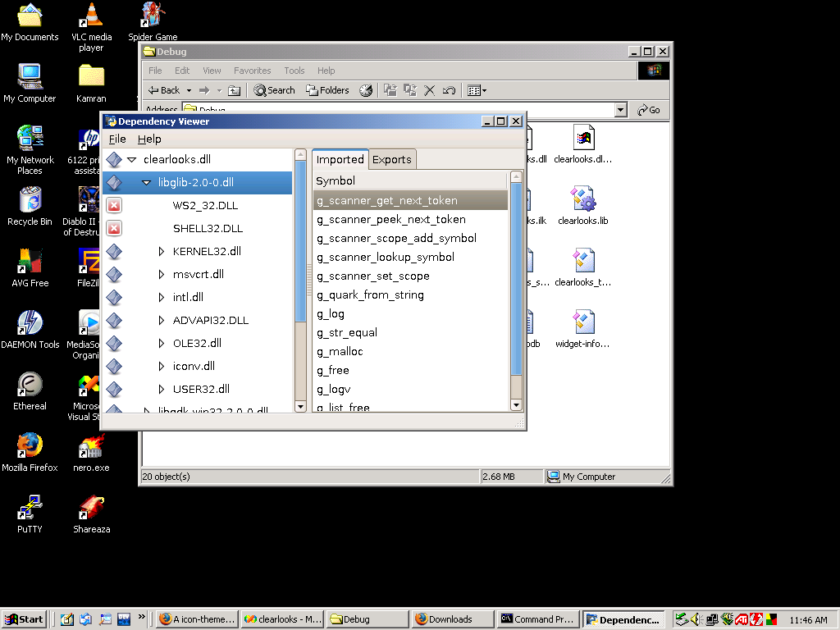The width and height of the screenshot is (840, 630).
Task: Expand the msvcrt.dll dependency node
Action: [162, 274]
